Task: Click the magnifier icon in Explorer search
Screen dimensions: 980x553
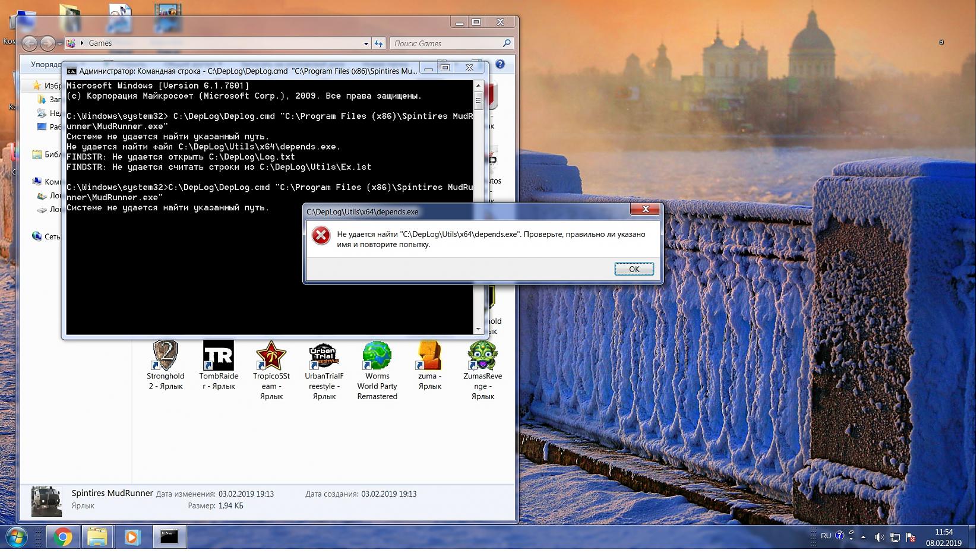Action: 506,43
